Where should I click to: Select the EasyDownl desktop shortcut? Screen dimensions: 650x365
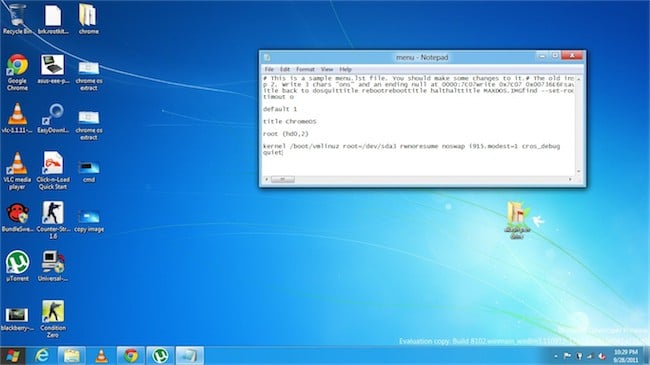[x=53, y=119]
